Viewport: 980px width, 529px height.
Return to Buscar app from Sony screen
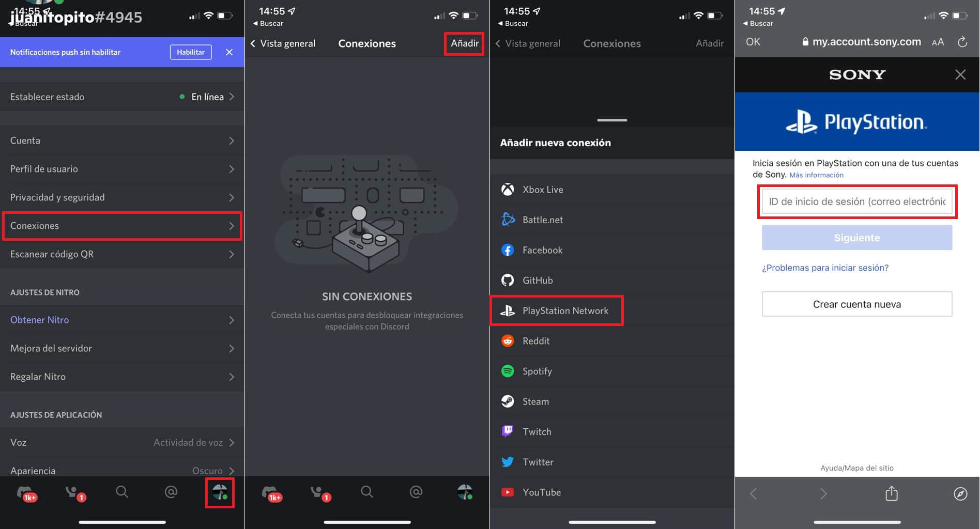[758, 24]
